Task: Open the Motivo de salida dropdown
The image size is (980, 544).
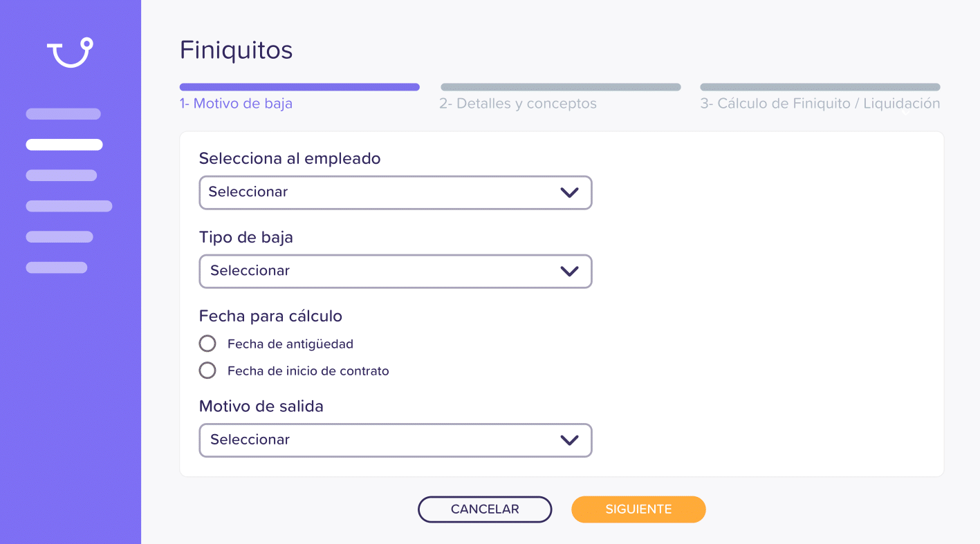Action: (396, 440)
